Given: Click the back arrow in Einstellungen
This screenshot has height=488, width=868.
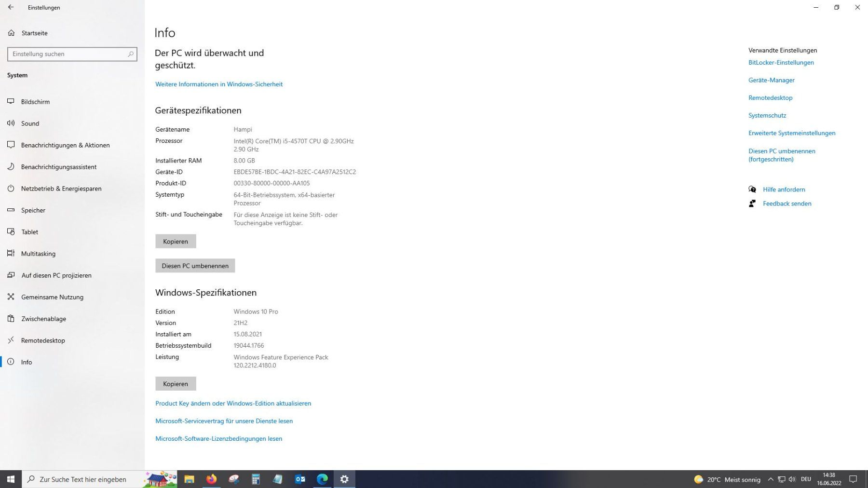Looking at the screenshot, I should (x=11, y=7).
